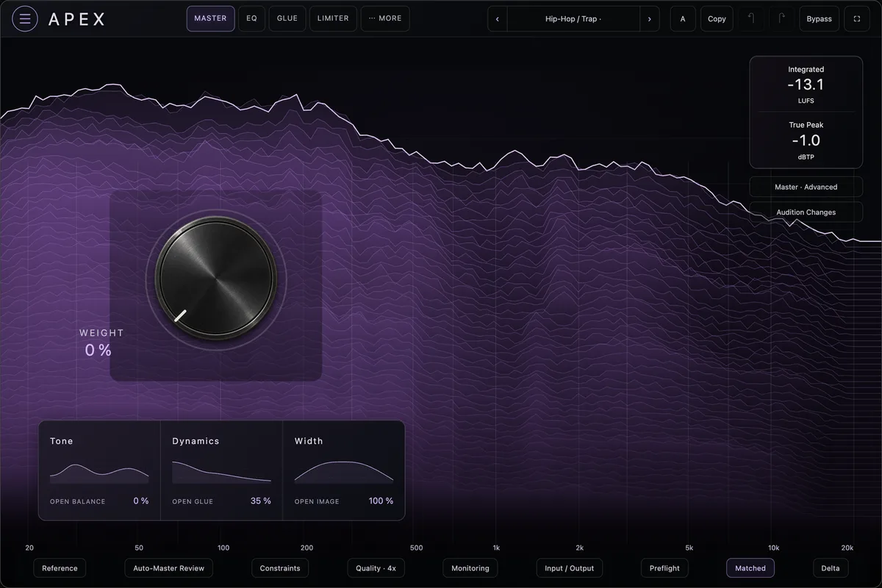The image size is (882, 588).
Task: Expand the MORE modules menu
Action: tap(385, 18)
